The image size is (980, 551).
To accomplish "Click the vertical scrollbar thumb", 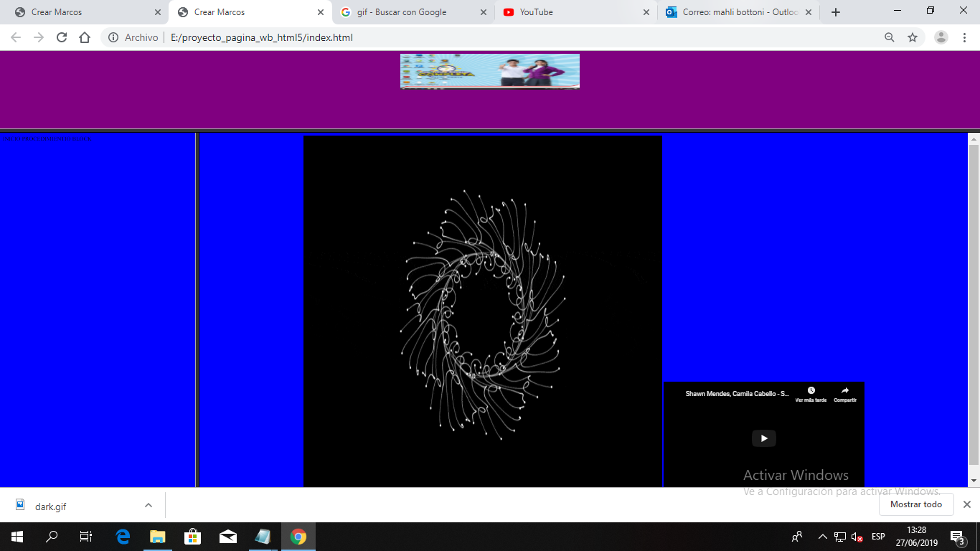I will tap(974, 304).
